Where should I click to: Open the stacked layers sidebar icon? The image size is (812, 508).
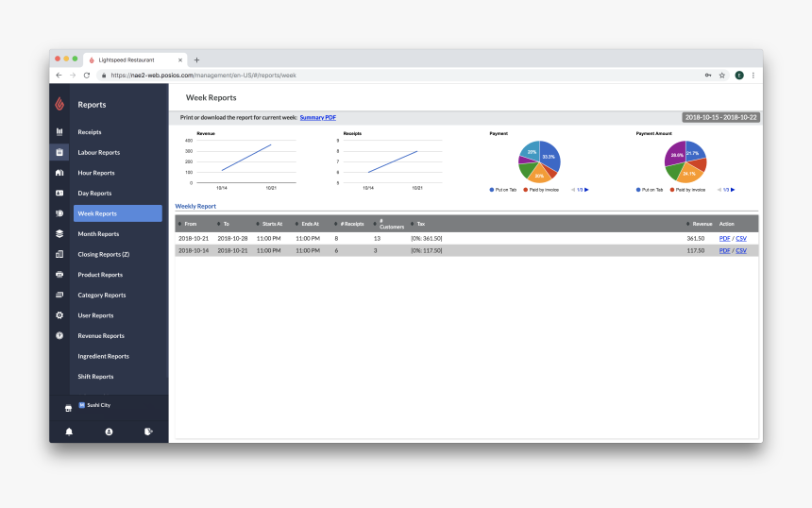coord(59,233)
